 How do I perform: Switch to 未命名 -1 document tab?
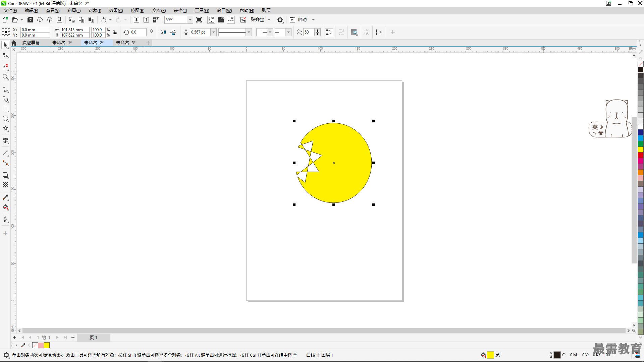coord(62,43)
